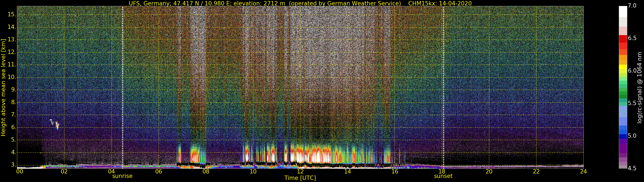
Task: Click the "4.5" colorbar tick label
Action: (632, 168)
